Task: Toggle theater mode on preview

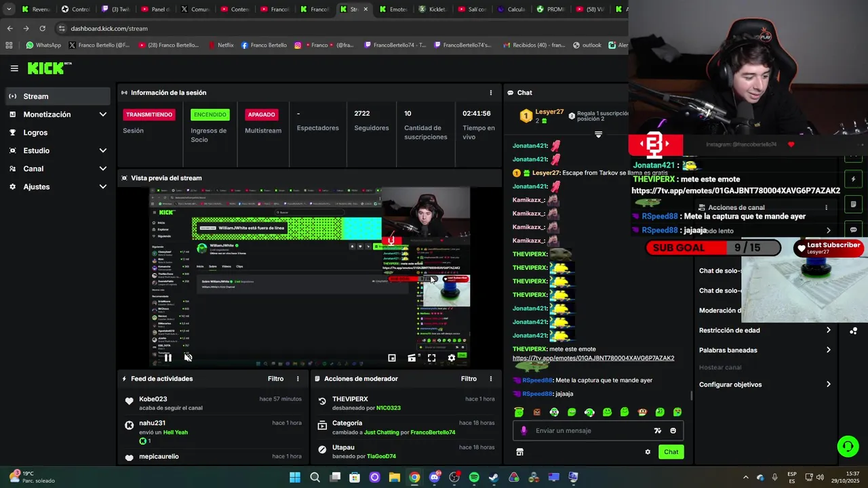Action: 412,358
